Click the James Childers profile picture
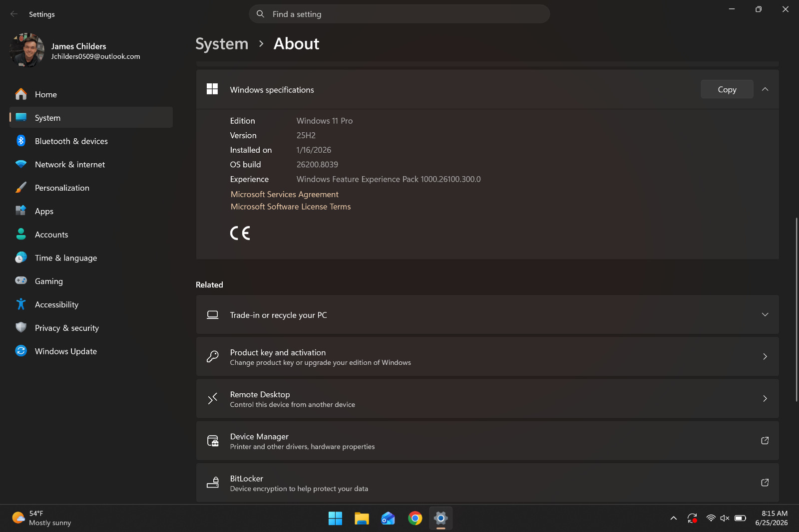 (x=27, y=50)
